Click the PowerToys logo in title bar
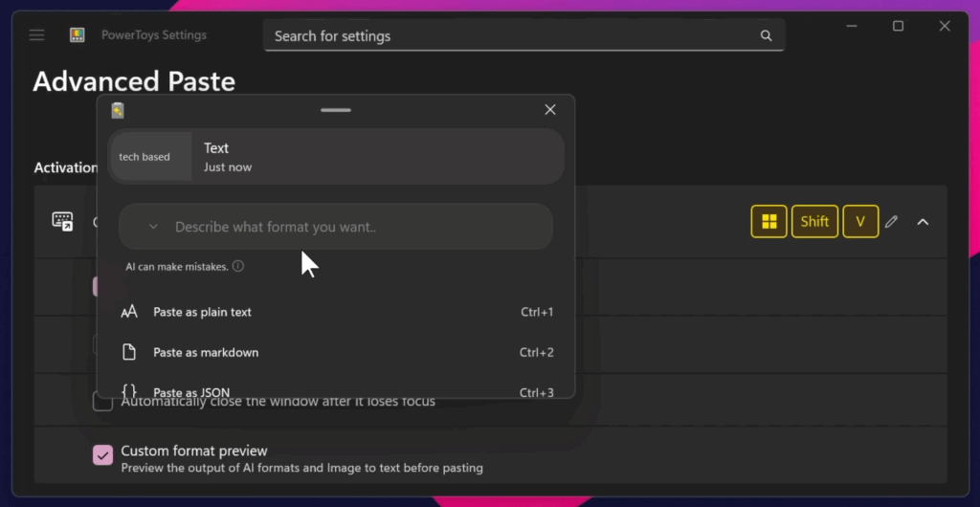 pyautogui.click(x=78, y=35)
